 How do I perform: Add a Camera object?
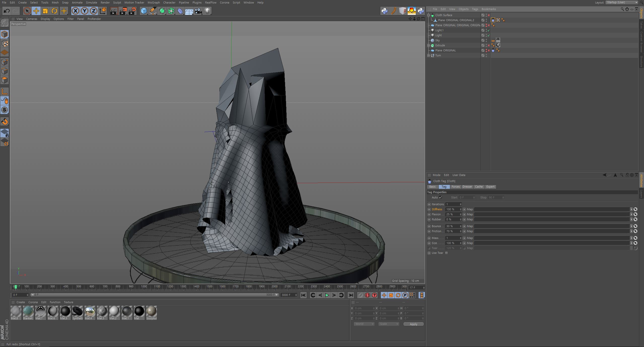198,11
